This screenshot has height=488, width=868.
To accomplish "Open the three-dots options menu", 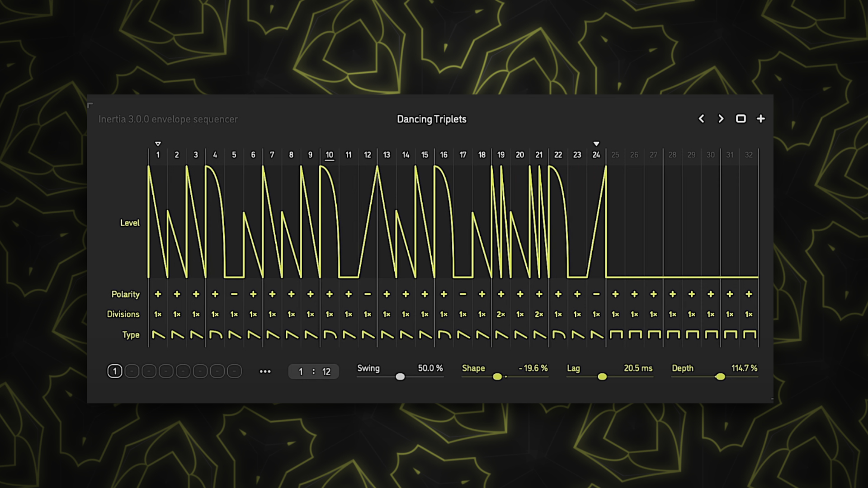I will coord(265,371).
